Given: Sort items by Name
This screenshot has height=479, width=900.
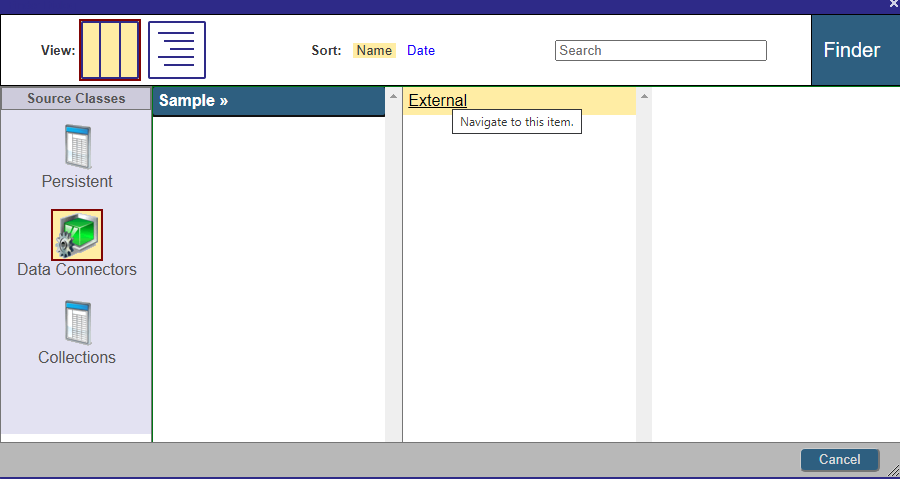Looking at the screenshot, I should point(374,50).
